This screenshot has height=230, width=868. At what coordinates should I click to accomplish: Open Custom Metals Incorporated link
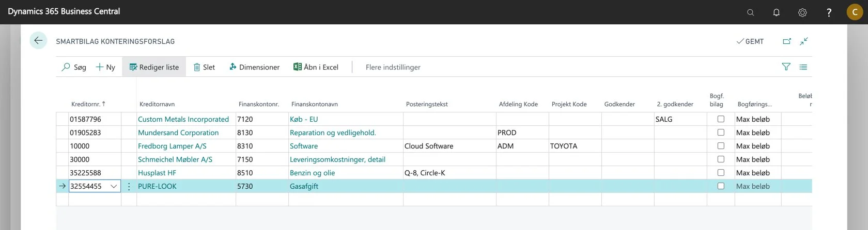(x=183, y=119)
